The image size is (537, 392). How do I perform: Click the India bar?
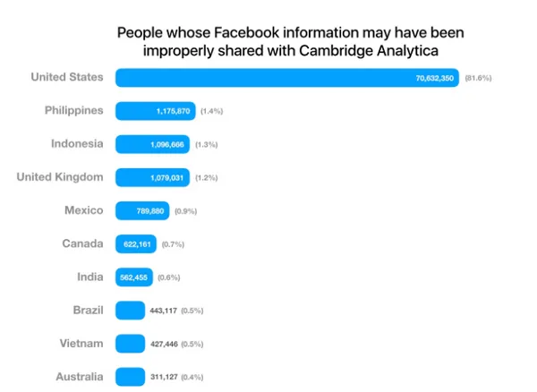click(134, 277)
